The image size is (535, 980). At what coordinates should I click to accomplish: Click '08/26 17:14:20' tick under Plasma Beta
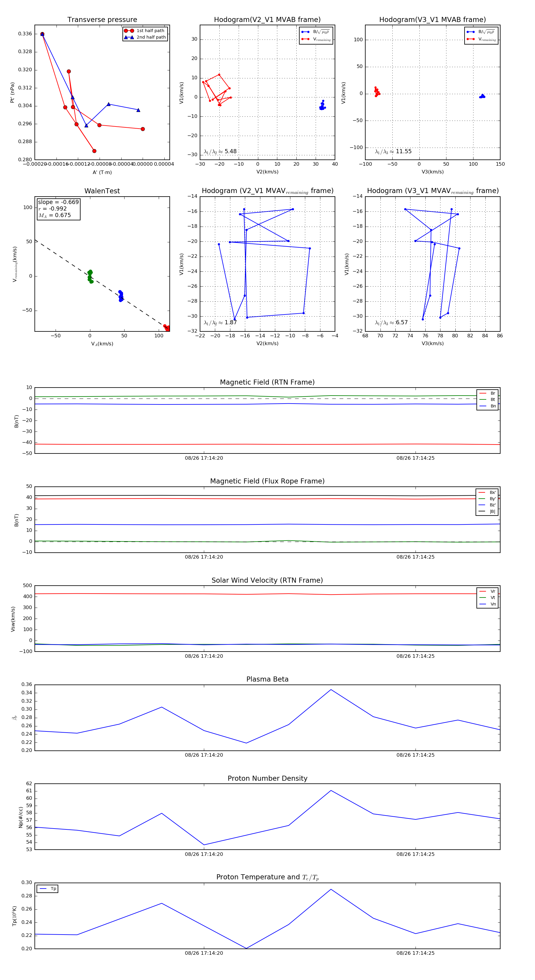tap(204, 755)
